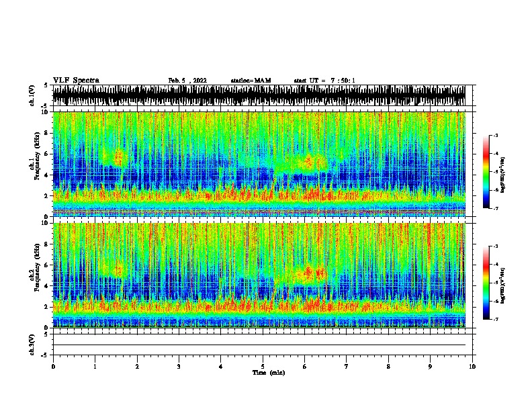
Task: Click the "ch.3(V)" axis label
Action: click(32, 345)
